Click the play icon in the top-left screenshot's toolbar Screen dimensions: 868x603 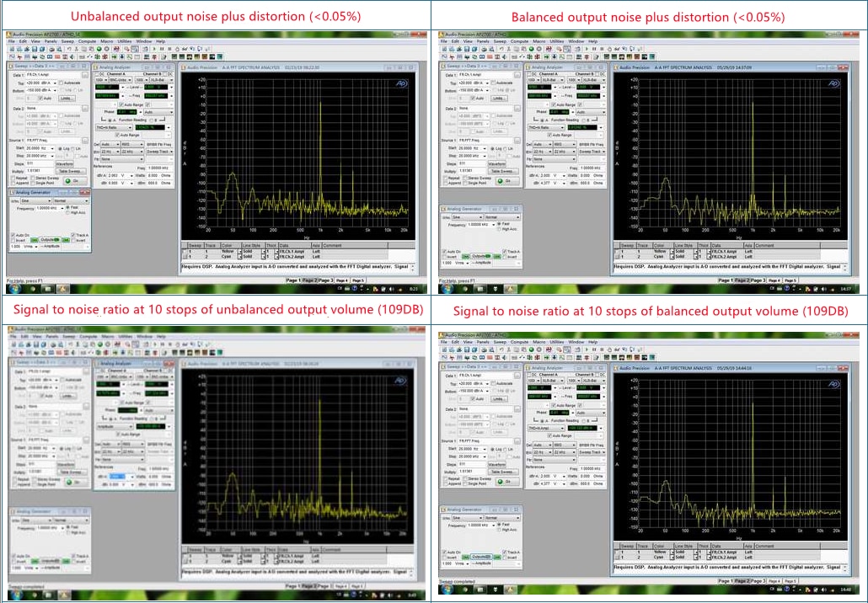tap(154, 49)
